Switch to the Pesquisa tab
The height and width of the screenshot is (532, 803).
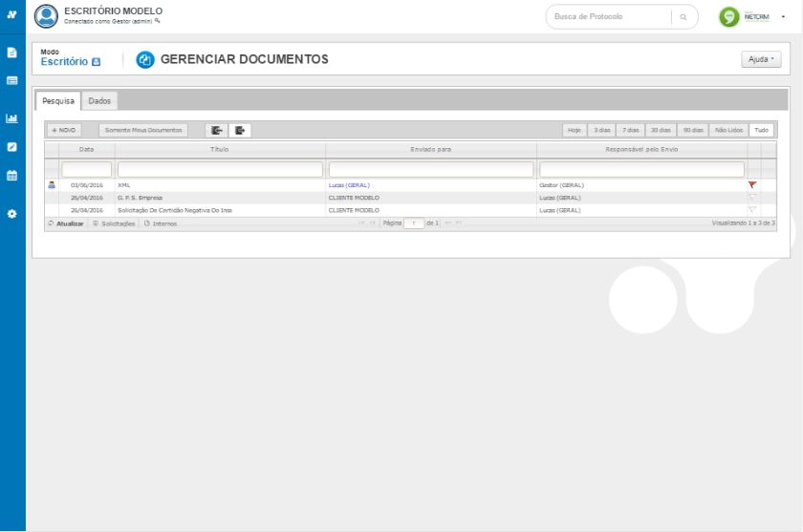click(x=58, y=101)
